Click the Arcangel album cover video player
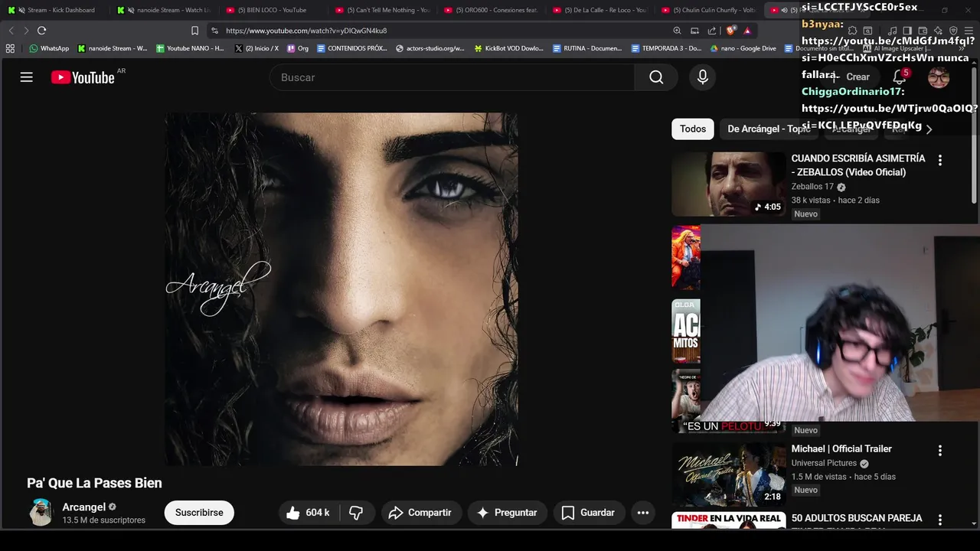The width and height of the screenshot is (980, 551). 341,289
